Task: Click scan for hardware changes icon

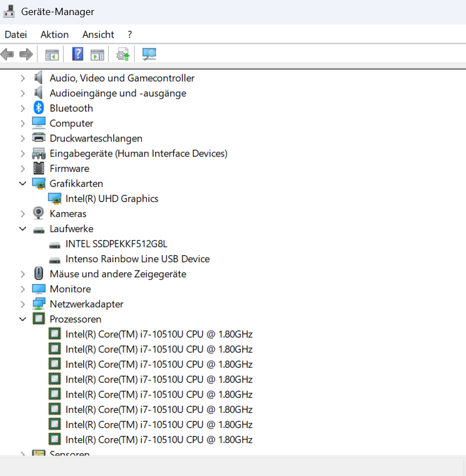Action: 149,54
